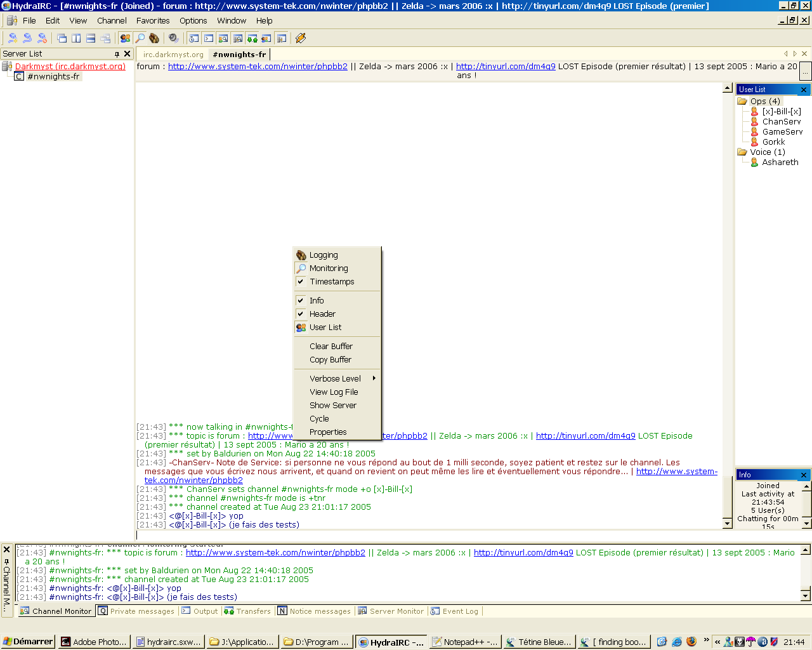Click the HydraIRC document icon beside File menu
The width and height of the screenshot is (812, 650).
pyautogui.click(x=12, y=20)
